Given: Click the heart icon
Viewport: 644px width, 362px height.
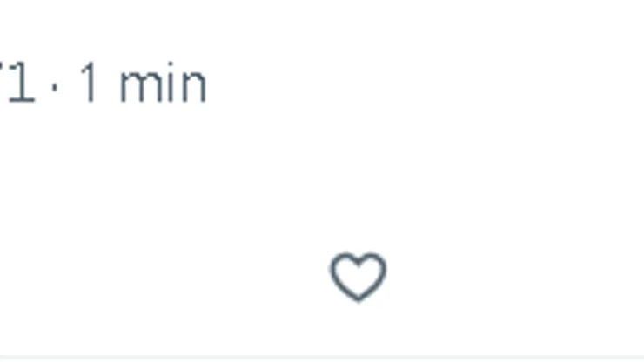Looking at the screenshot, I should point(358,278).
